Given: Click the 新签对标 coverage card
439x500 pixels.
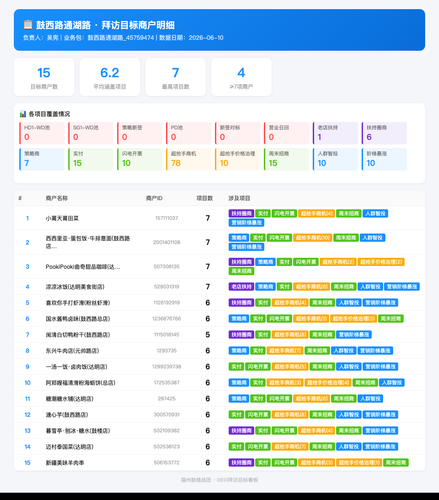Looking at the screenshot, I should coord(237,133).
